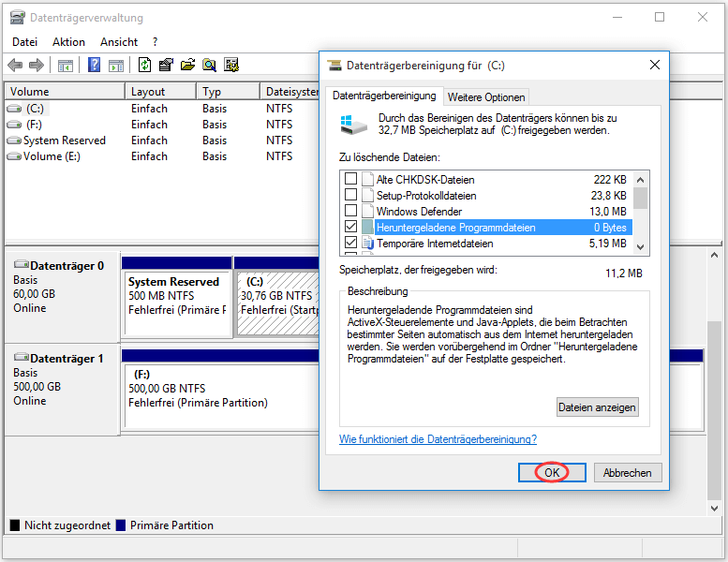Click the file list scrollbar thumb

tap(640, 199)
